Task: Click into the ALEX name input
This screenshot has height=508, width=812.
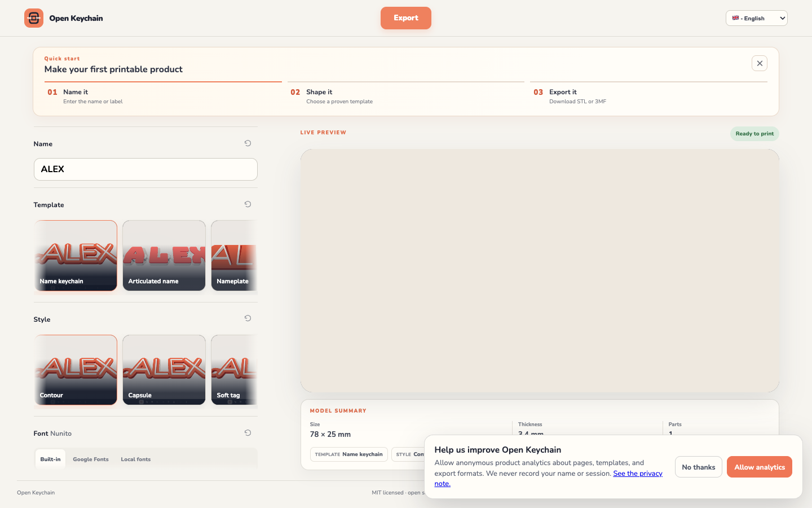Action: (145, 169)
